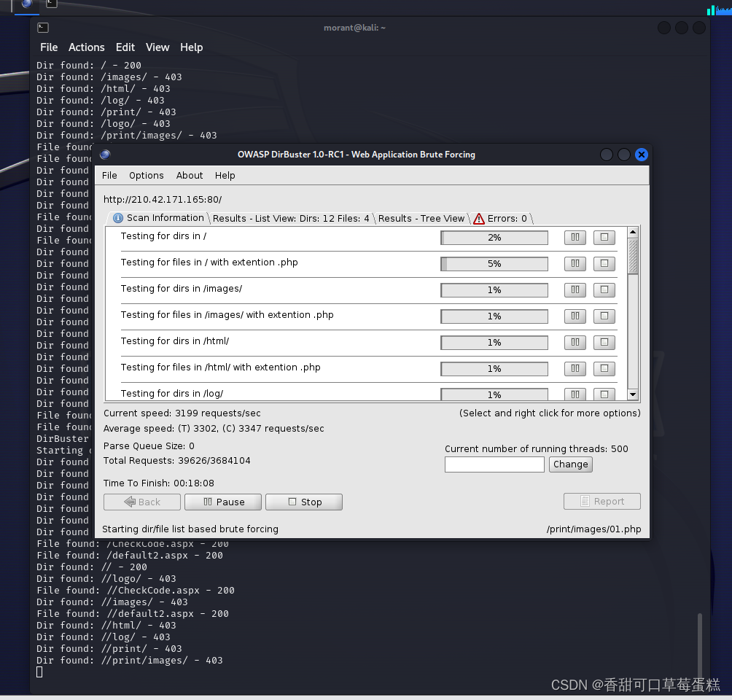Pause the "Testing for dirs in /" scan
This screenshot has height=700, width=732.
[575, 237]
